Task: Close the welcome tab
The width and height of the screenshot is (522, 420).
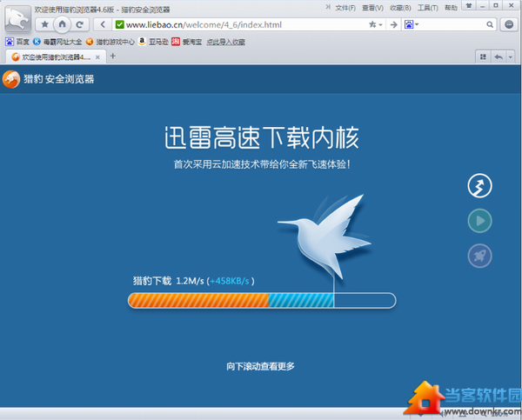Action: (97, 57)
